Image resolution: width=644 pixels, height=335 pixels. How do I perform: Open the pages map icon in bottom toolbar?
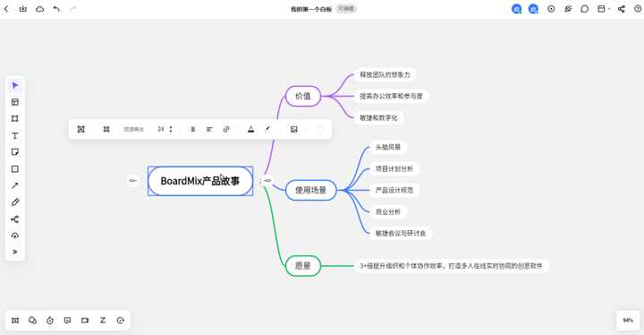click(x=15, y=320)
